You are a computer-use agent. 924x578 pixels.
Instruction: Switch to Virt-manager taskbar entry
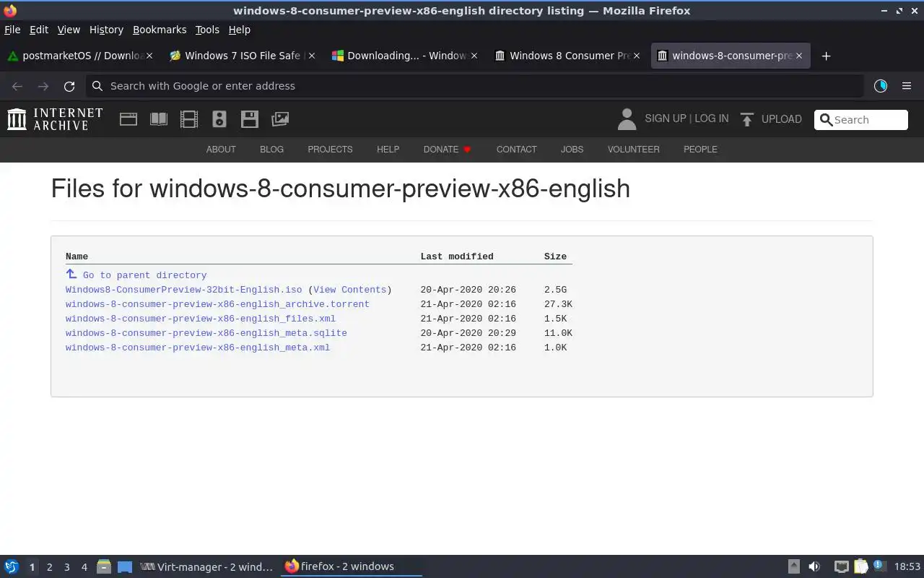point(207,566)
